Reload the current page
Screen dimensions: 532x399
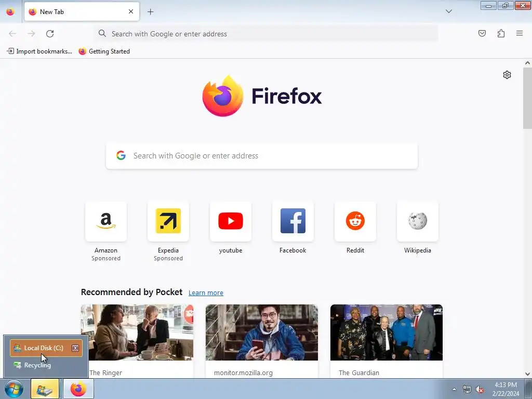pyautogui.click(x=50, y=34)
